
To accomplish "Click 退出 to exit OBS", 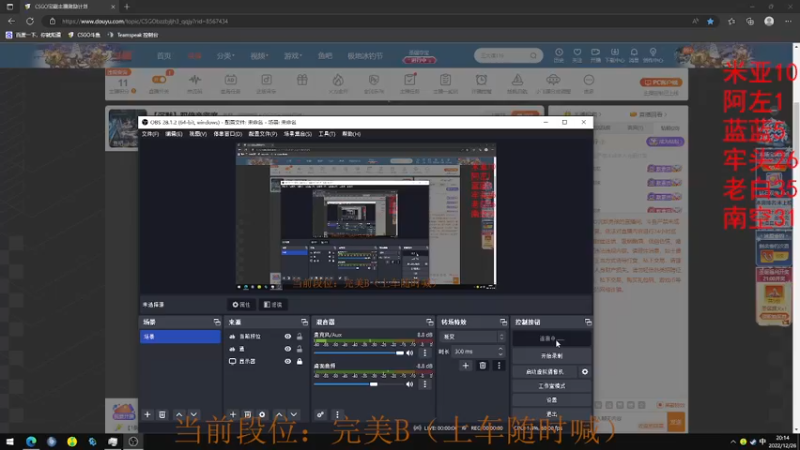I will [552, 414].
